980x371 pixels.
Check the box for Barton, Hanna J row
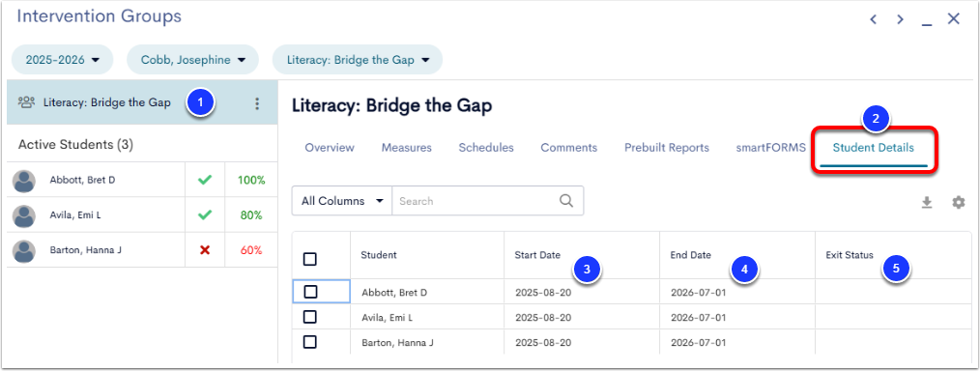310,342
